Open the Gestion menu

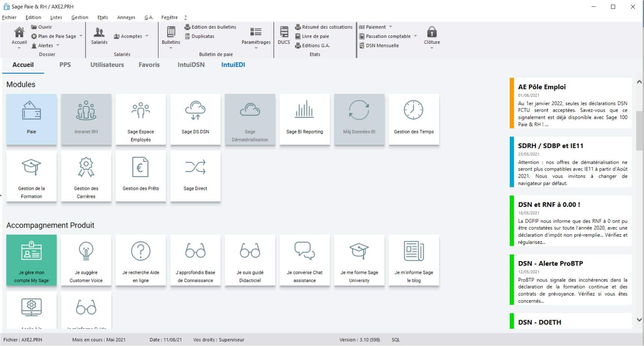(80, 17)
